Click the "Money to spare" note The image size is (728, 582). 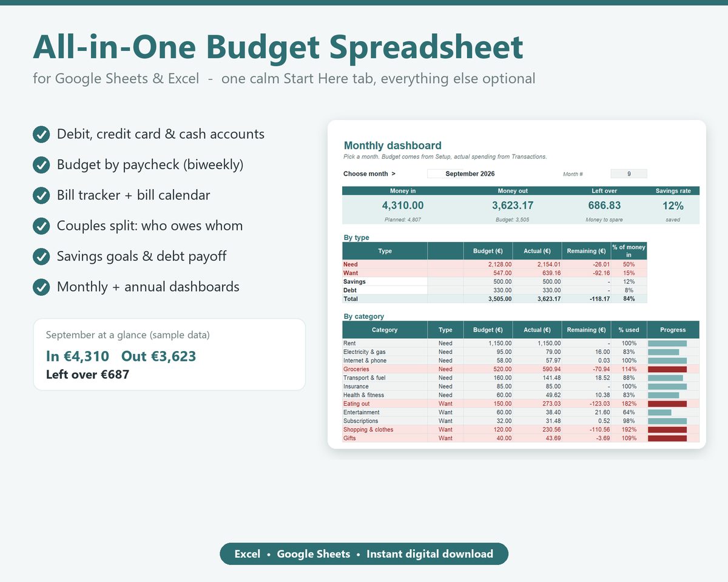[x=605, y=219]
